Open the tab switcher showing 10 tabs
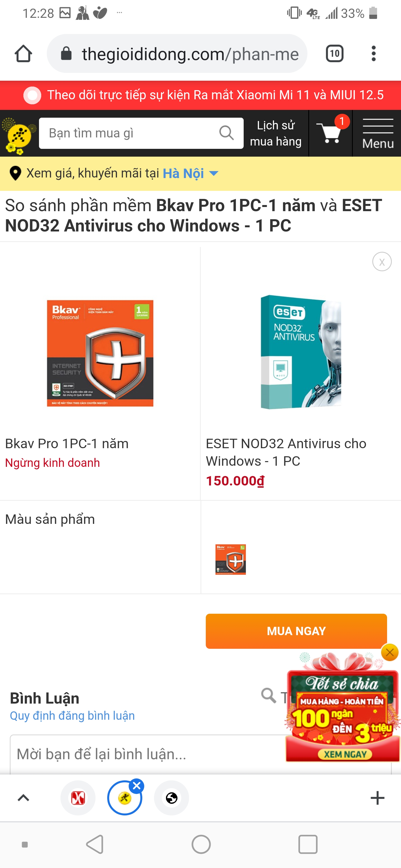This screenshot has height=868, width=401. click(x=334, y=54)
